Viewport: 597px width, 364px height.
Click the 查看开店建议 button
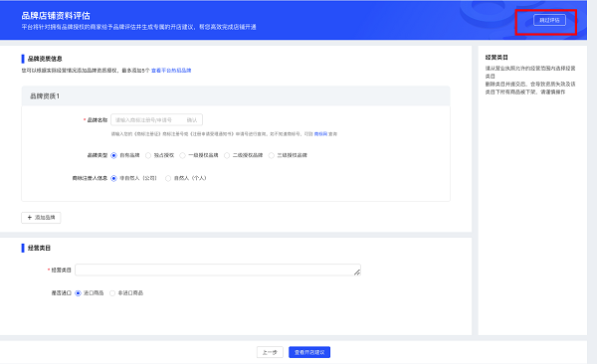click(x=309, y=352)
